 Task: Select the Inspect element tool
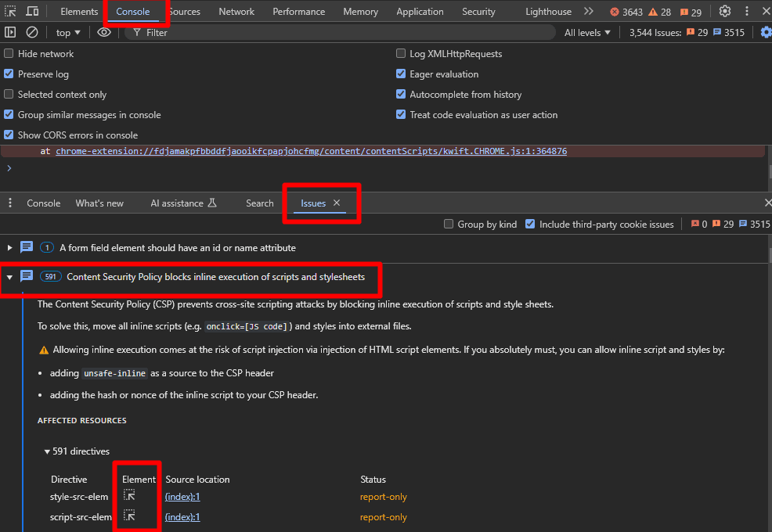(x=12, y=11)
